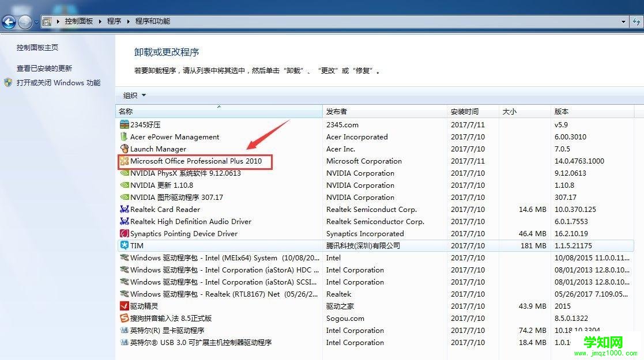This screenshot has height=360, width=644.
Task: Open recent pages dropdown next to Forward
Action: 36,22
